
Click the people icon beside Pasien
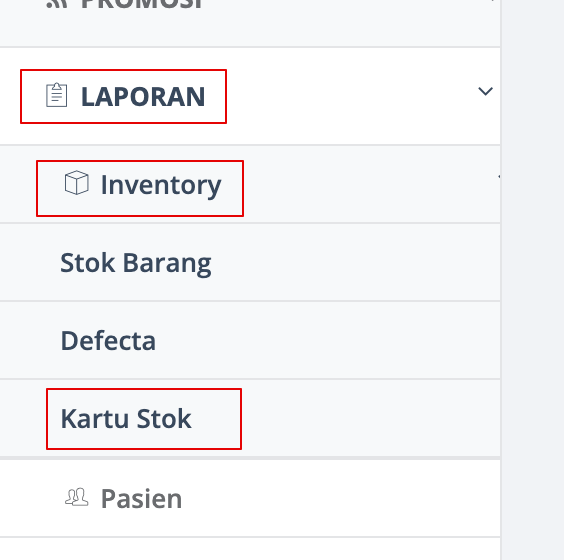point(77,497)
